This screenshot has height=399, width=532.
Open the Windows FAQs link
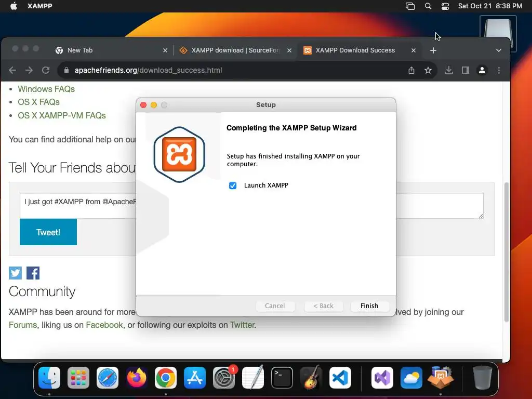tap(46, 89)
